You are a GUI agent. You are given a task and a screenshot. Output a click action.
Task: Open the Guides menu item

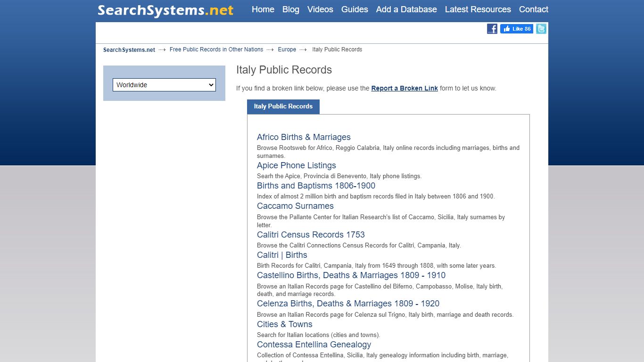pyautogui.click(x=355, y=9)
